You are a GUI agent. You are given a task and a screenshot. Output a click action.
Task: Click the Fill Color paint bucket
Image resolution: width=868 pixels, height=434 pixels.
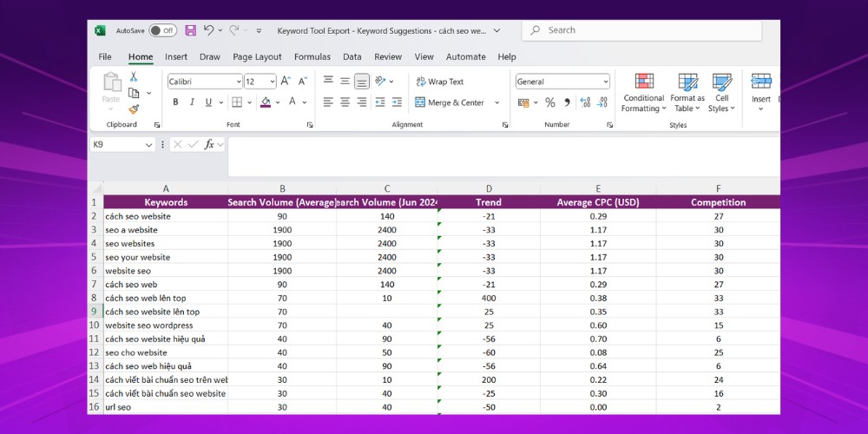click(x=266, y=102)
